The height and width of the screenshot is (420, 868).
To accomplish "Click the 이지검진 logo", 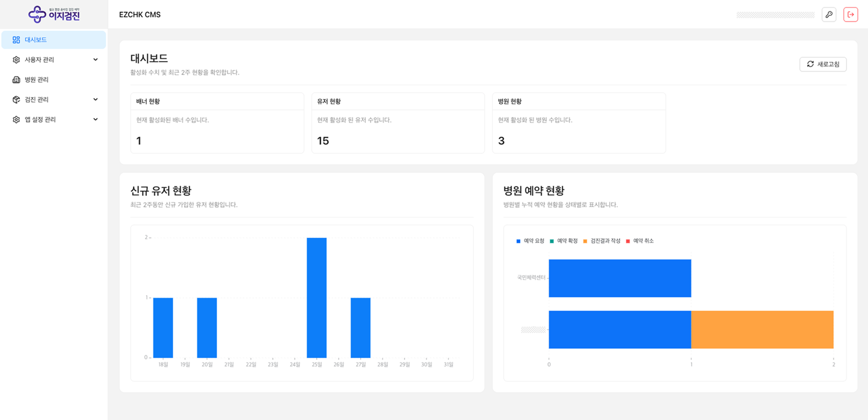I will (54, 14).
